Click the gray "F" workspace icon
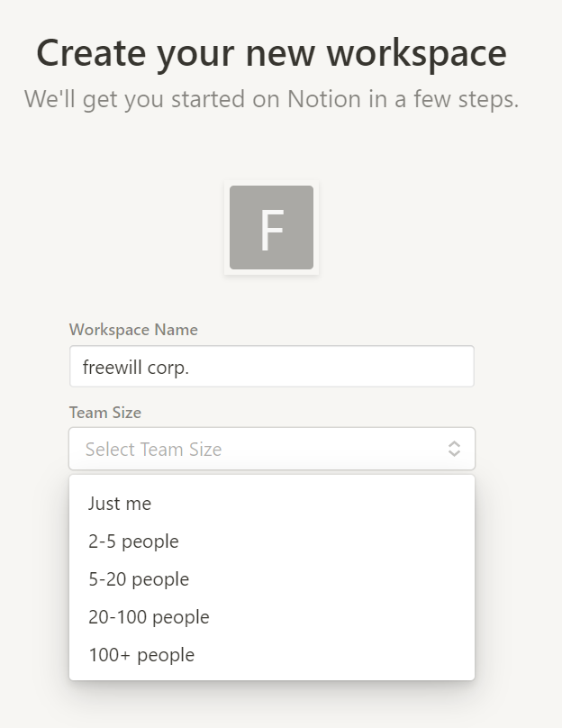The height and width of the screenshot is (728, 562). (271, 227)
